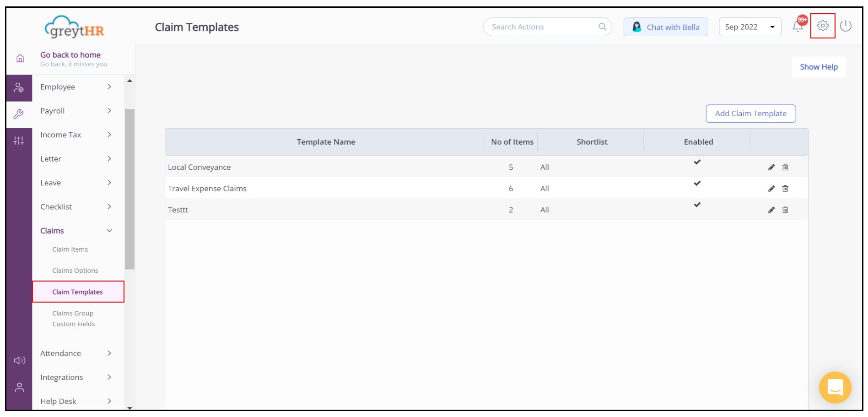This screenshot has width=868, height=417.
Task: Open the profile person icon at sidebar bottom
Action: [19, 387]
